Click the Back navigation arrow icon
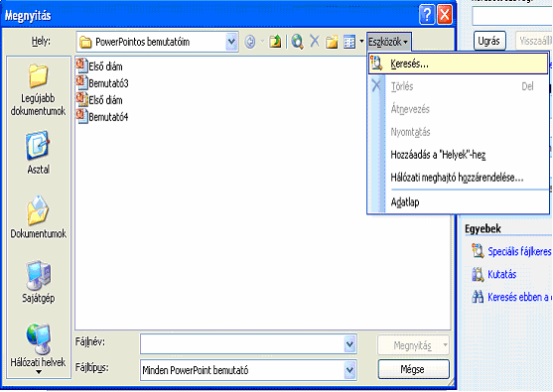 (250, 42)
